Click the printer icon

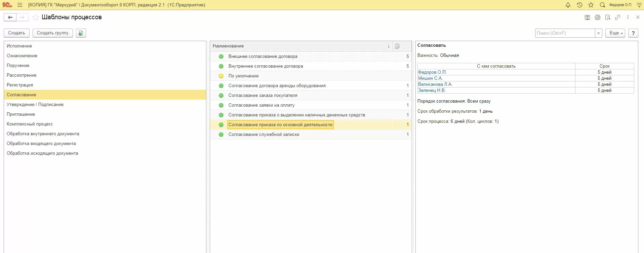click(597, 17)
